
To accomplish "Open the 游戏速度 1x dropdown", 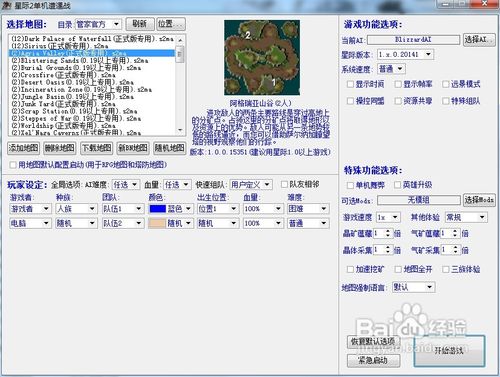I will pyautogui.click(x=388, y=217).
